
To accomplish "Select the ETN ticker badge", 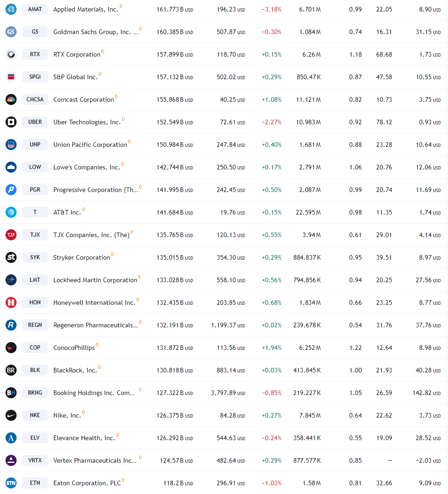I will pyautogui.click(x=35, y=483).
